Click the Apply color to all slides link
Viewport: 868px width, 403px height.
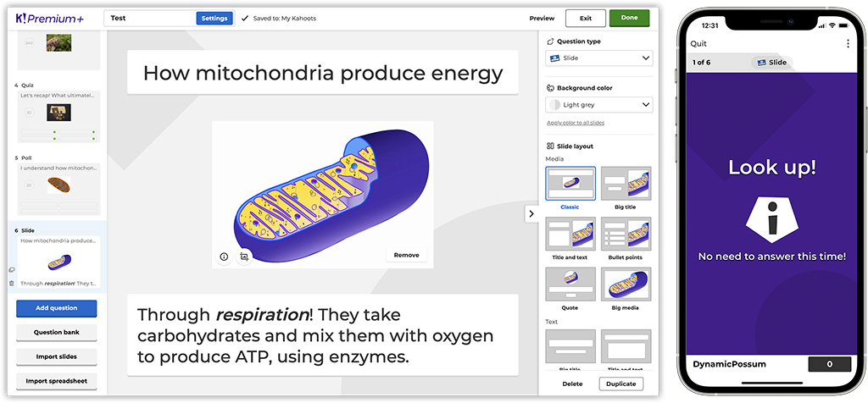[576, 123]
